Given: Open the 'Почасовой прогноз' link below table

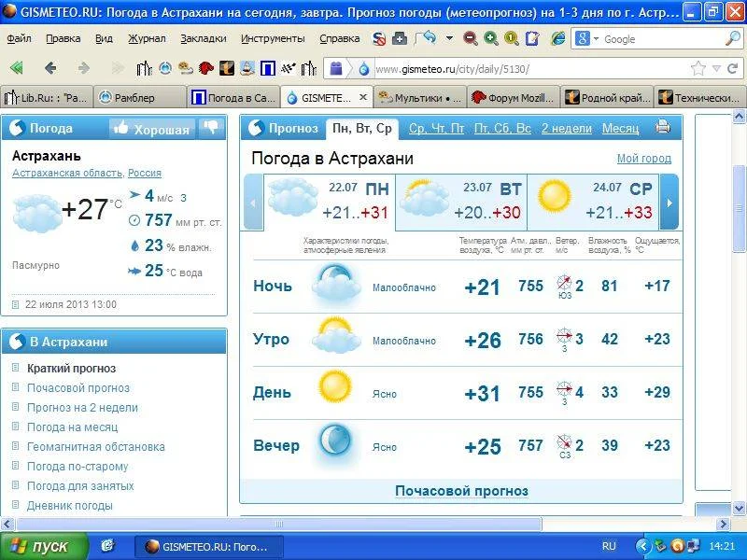Looking at the screenshot, I should tap(461, 491).
